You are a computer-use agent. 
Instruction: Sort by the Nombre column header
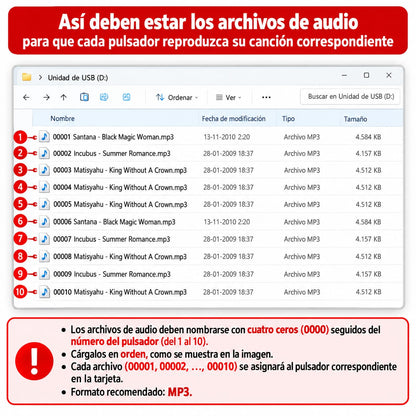click(62, 118)
